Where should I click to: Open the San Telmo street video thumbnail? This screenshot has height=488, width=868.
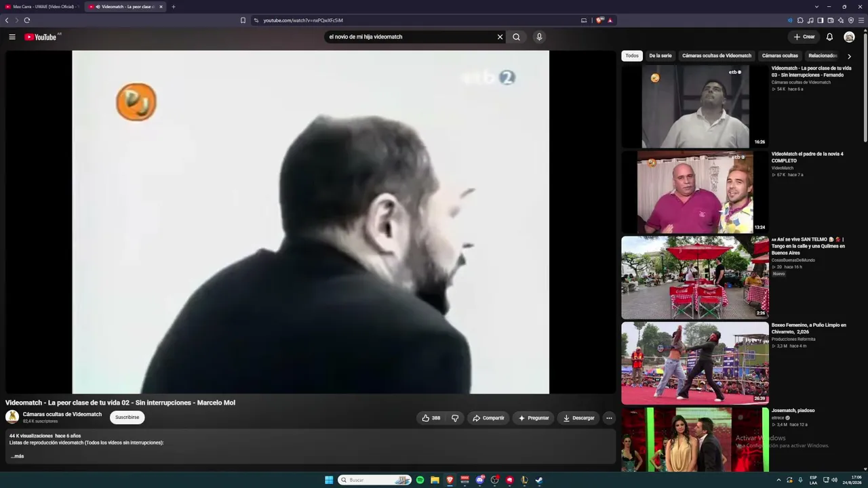(695, 277)
